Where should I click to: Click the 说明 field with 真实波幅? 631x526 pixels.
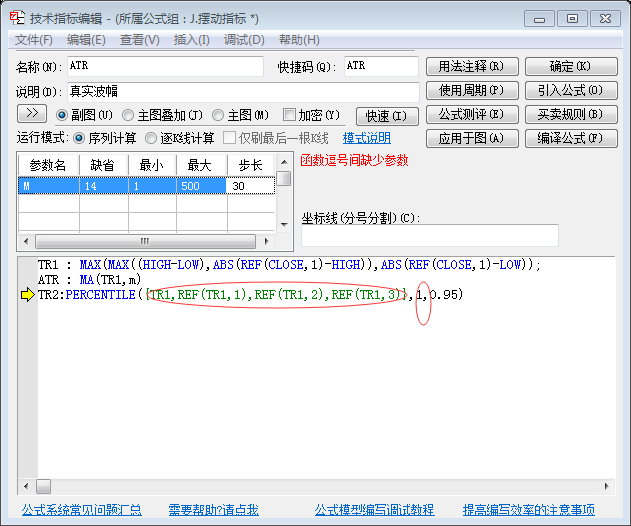[243, 92]
